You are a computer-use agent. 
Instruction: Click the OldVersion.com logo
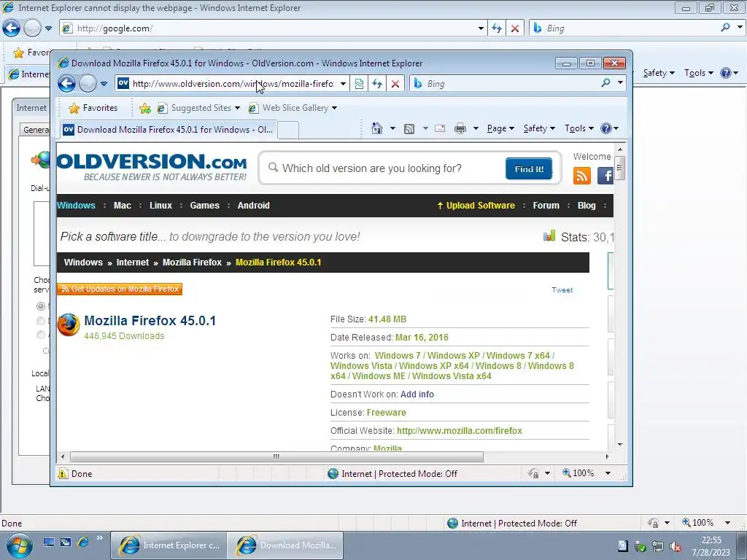pos(152,167)
